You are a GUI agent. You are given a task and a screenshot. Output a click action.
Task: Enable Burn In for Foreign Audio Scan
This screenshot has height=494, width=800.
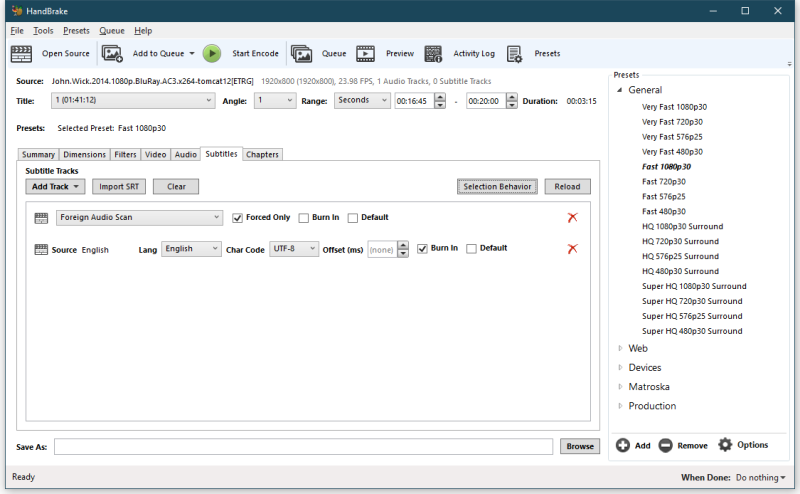(303, 218)
